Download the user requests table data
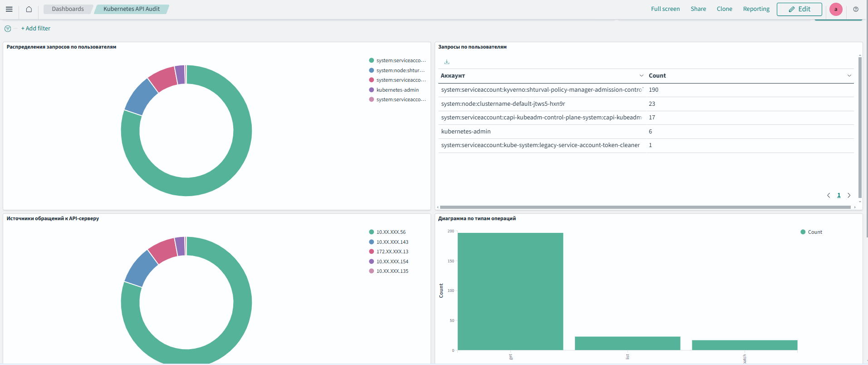The height and width of the screenshot is (365, 868). 446,62
